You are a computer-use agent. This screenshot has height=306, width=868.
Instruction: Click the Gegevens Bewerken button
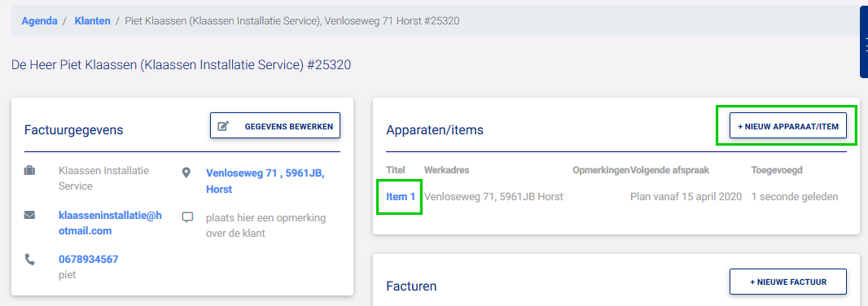[x=275, y=125]
